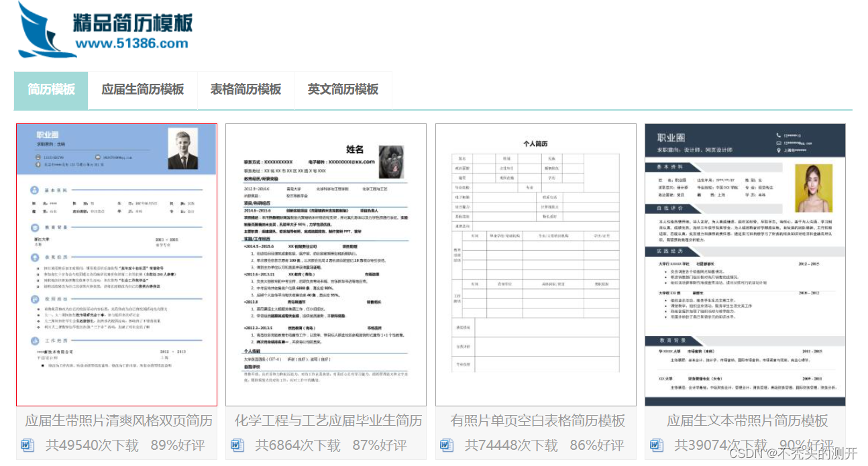Switch to the 应届生简历模板 tab
This screenshot has height=466, width=868.
[x=143, y=89]
